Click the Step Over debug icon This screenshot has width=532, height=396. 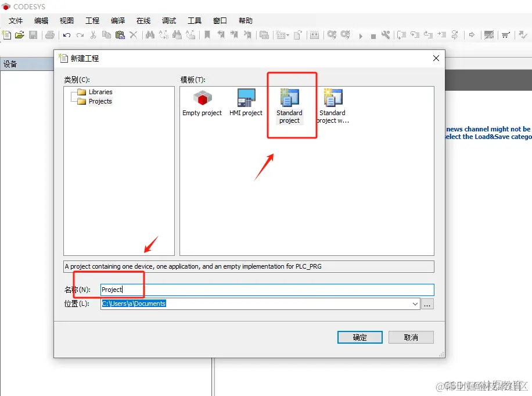[402, 35]
